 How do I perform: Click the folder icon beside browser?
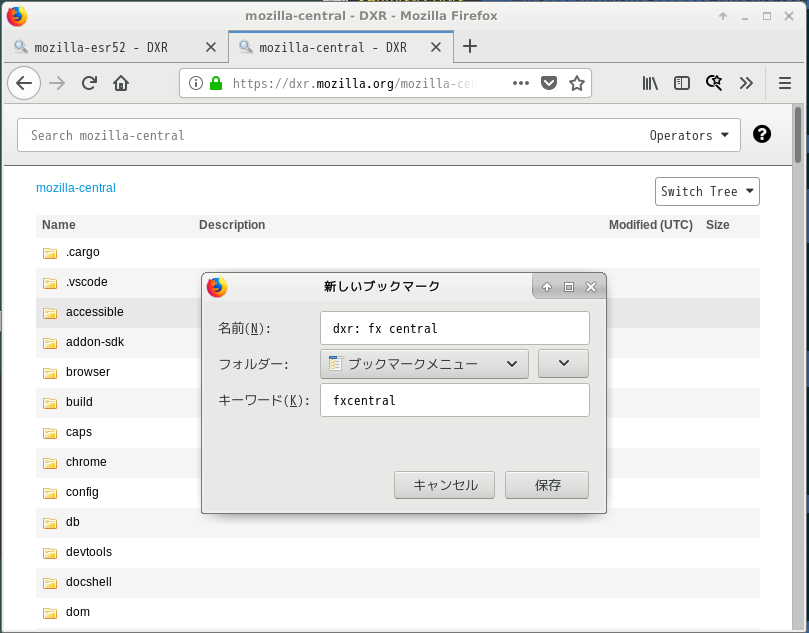(50, 372)
